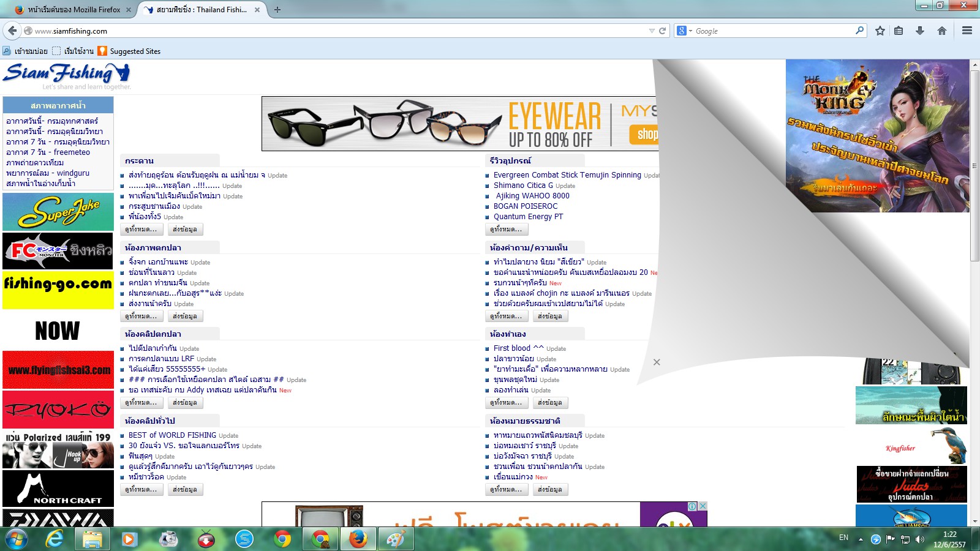Close the bottom banner ad with X
The image size is (980, 551).
click(703, 506)
